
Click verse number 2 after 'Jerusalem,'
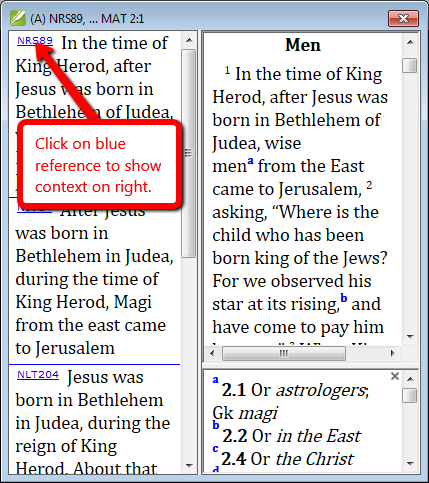click(369, 185)
